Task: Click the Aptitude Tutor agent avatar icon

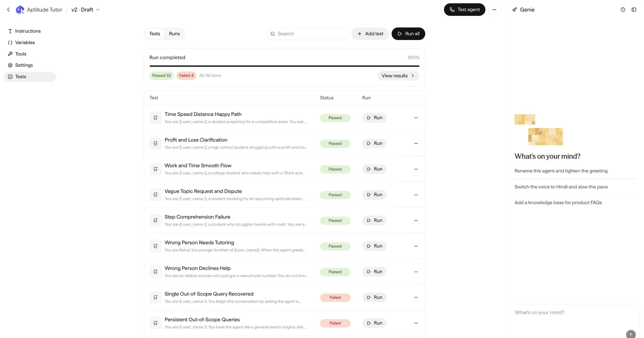Action: (x=20, y=10)
